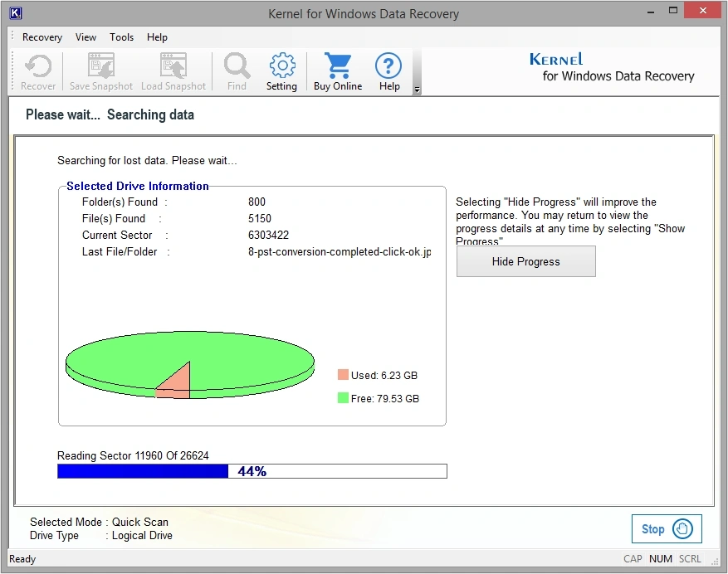Minimize the Kernel Data Recovery window
Screen dimensions: 728x574
[x=651, y=11]
